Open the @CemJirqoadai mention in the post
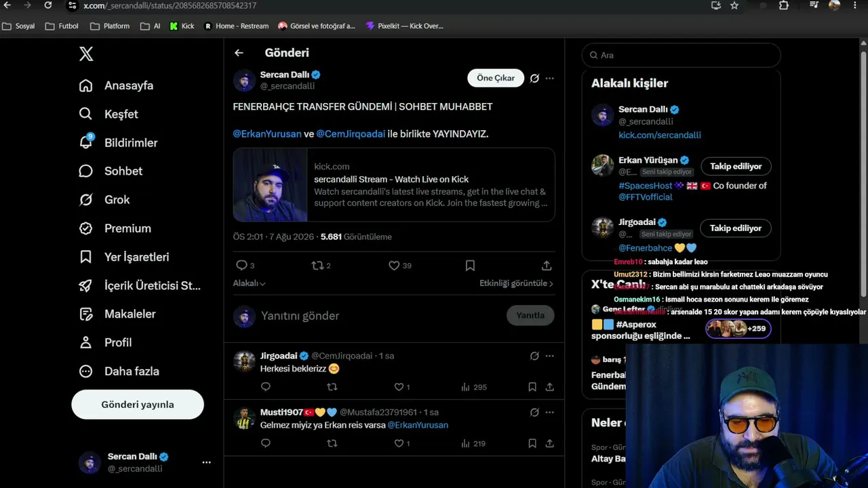The width and height of the screenshot is (868, 488). pos(351,134)
